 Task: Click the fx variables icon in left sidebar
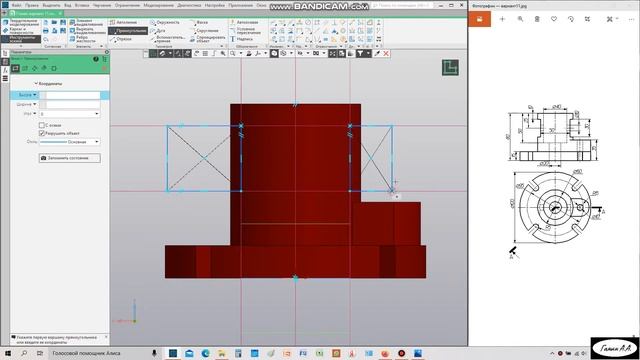point(5,70)
